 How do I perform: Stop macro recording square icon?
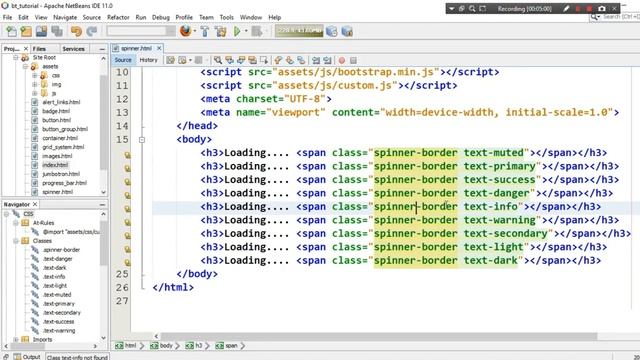[353, 60]
